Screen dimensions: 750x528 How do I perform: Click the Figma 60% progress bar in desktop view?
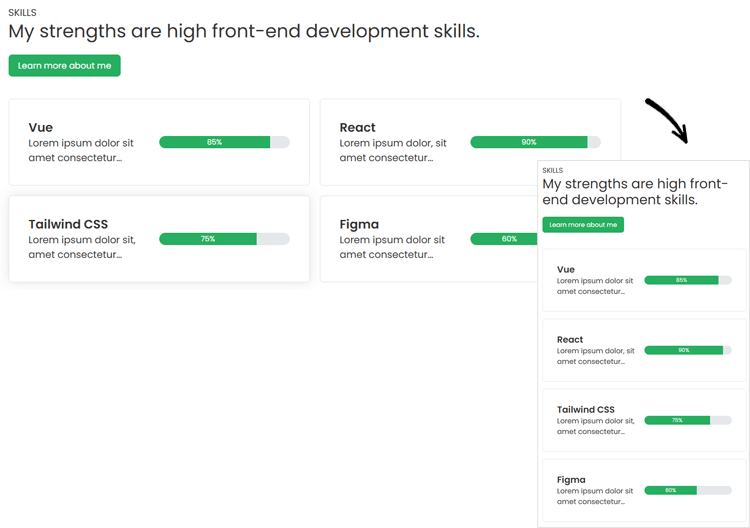(x=504, y=239)
